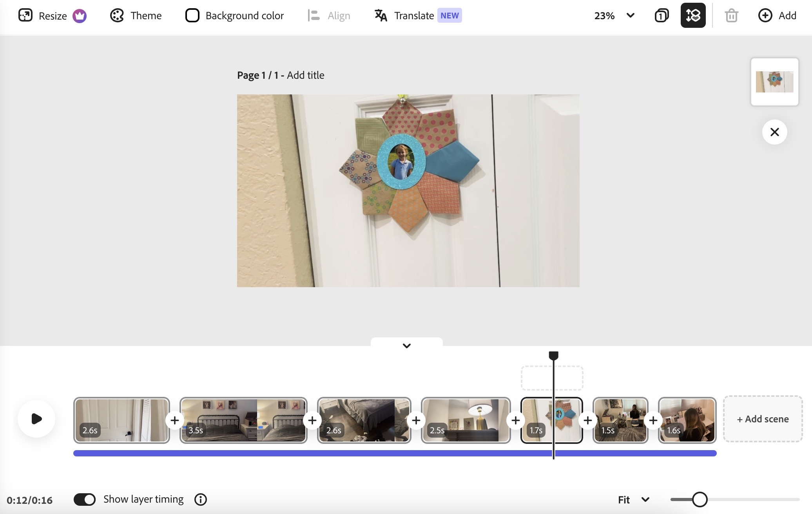Collapse the timeline with the chevron
Image resolution: width=812 pixels, height=514 pixels.
406,346
